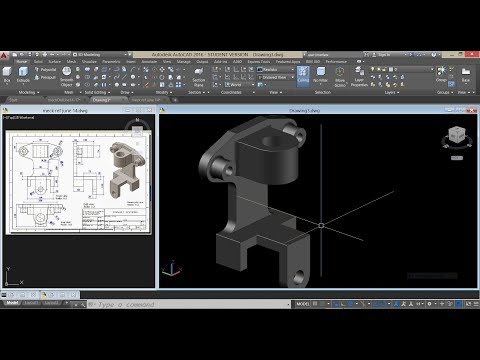Image resolution: width=480 pixels, height=360 pixels.
Task: Click the Top 2D Wireframe viewport label
Action: pyautogui.click(x=19, y=117)
